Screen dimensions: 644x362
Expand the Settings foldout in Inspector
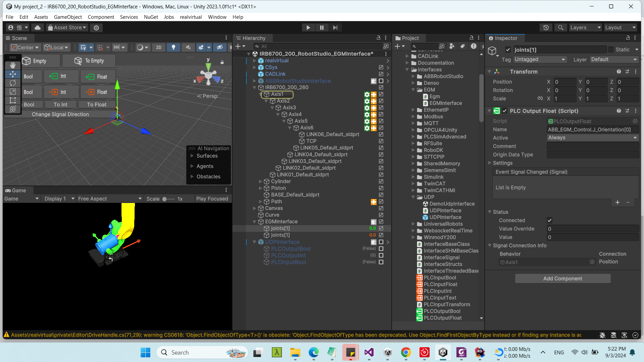click(x=490, y=163)
